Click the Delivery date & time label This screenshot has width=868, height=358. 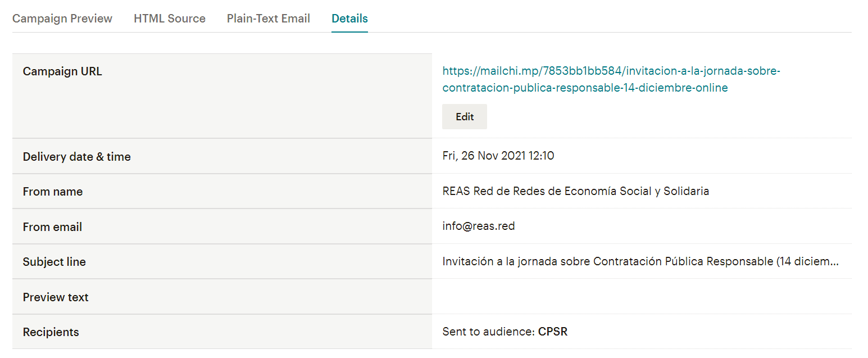pos(76,157)
